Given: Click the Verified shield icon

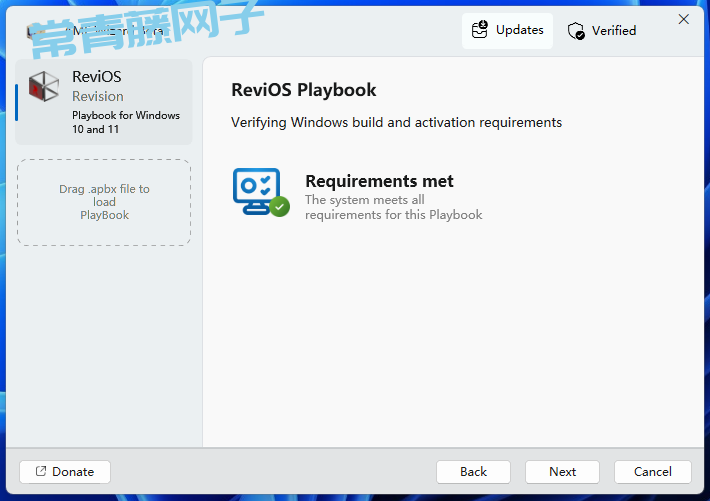Looking at the screenshot, I should tap(576, 31).
